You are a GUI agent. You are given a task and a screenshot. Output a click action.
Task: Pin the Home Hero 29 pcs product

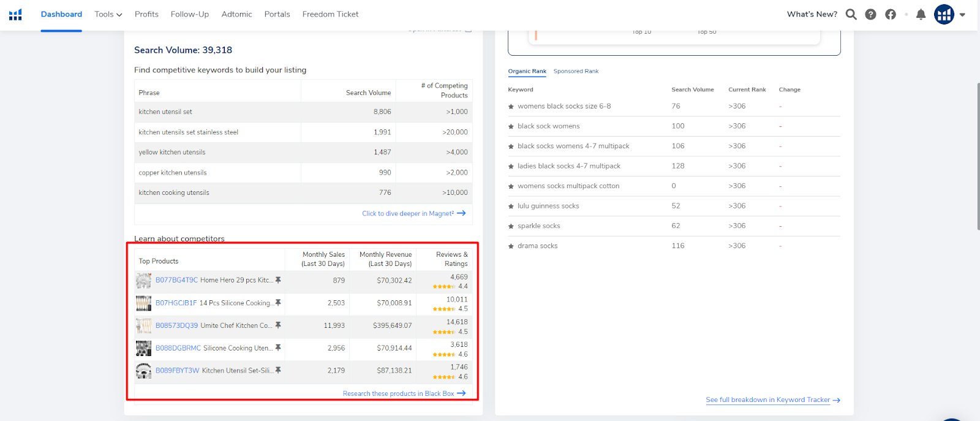coord(278,280)
